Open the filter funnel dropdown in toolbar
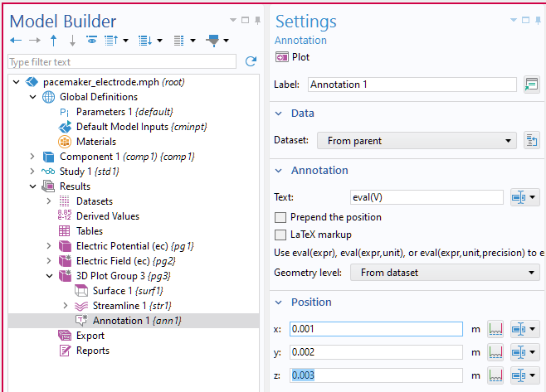 coord(219,40)
